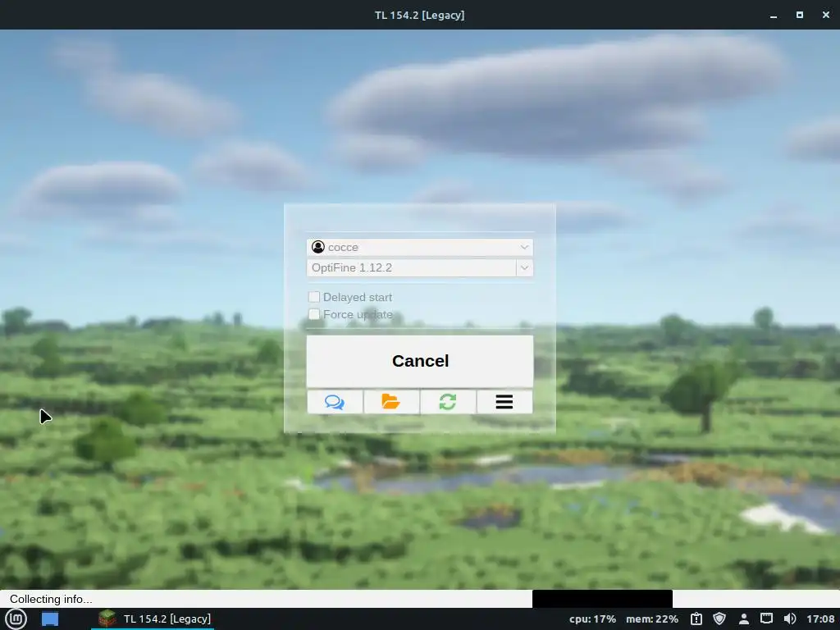Screen dimensions: 840x630
Task: Open the game folder icon
Action: click(391, 402)
